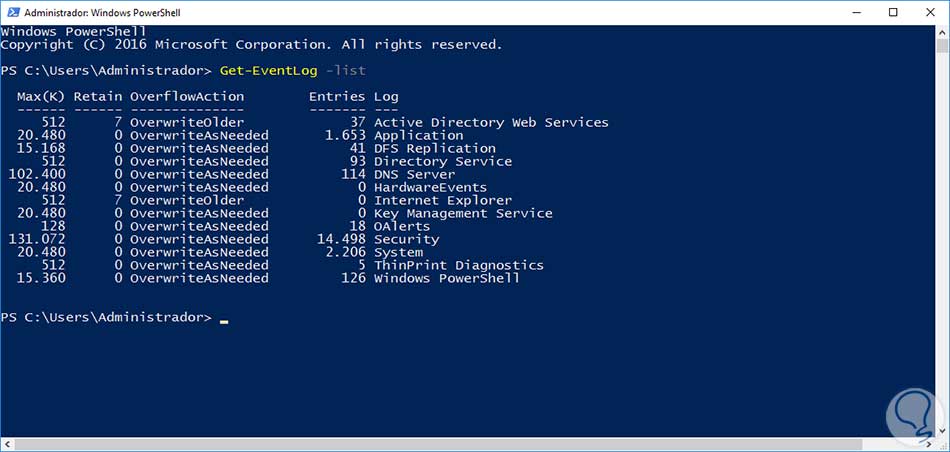This screenshot has height=452, width=950.
Task: Click the 'Key Management Service' log name
Action: pos(462,214)
